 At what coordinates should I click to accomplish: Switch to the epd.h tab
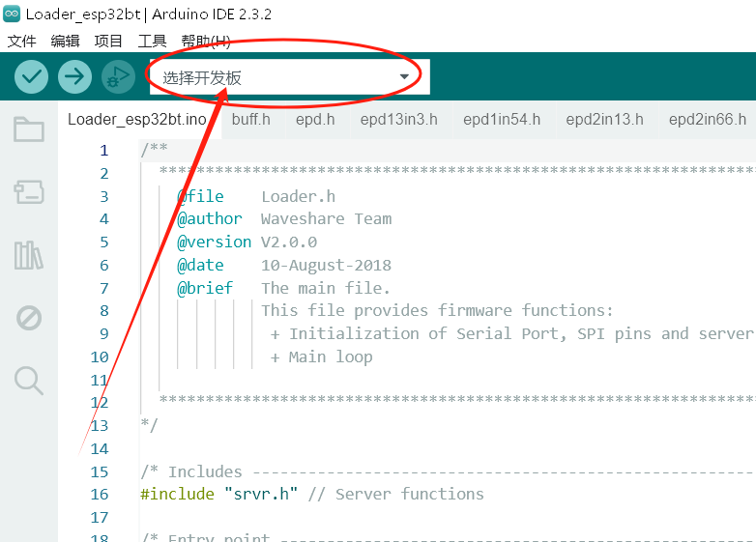315,120
